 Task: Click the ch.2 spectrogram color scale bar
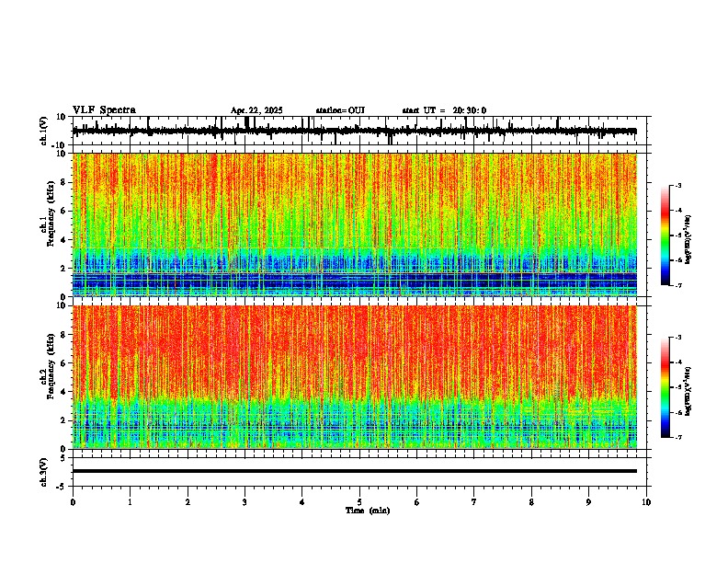click(665, 387)
